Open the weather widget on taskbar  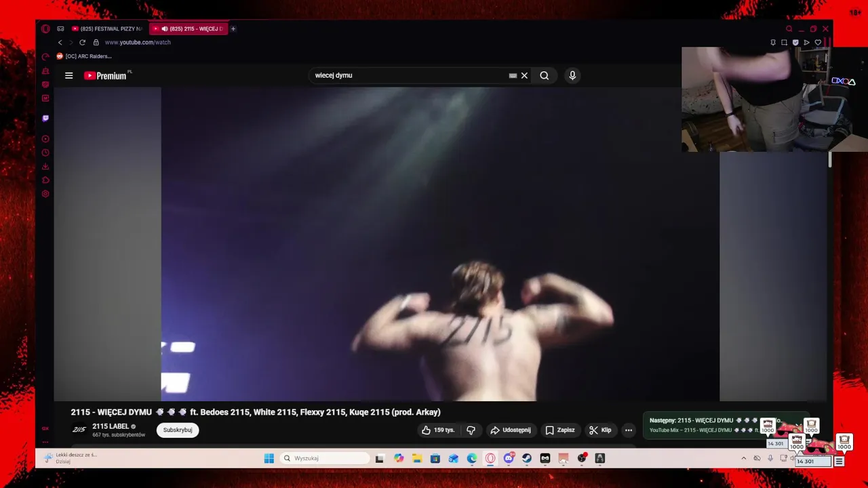(x=71, y=457)
